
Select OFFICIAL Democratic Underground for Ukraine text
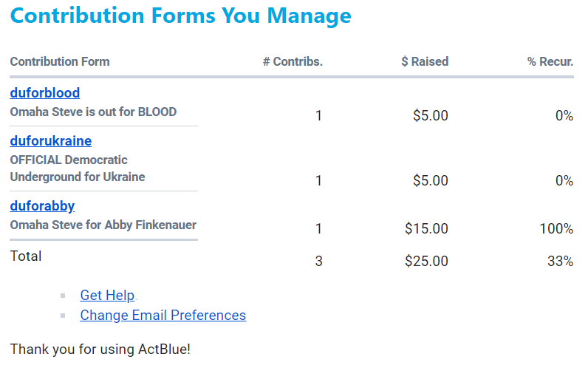(x=77, y=168)
